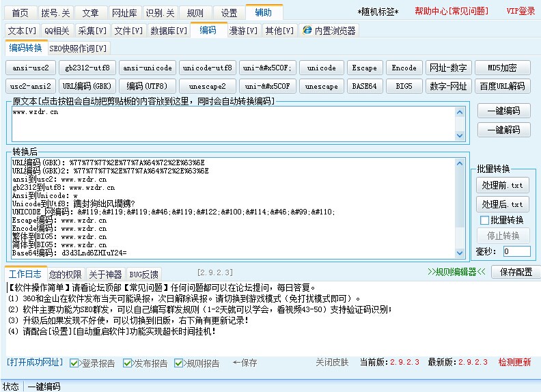Click the 数字-网址 button
Viewport: 541px width, 392px height.
click(x=448, y=86)
